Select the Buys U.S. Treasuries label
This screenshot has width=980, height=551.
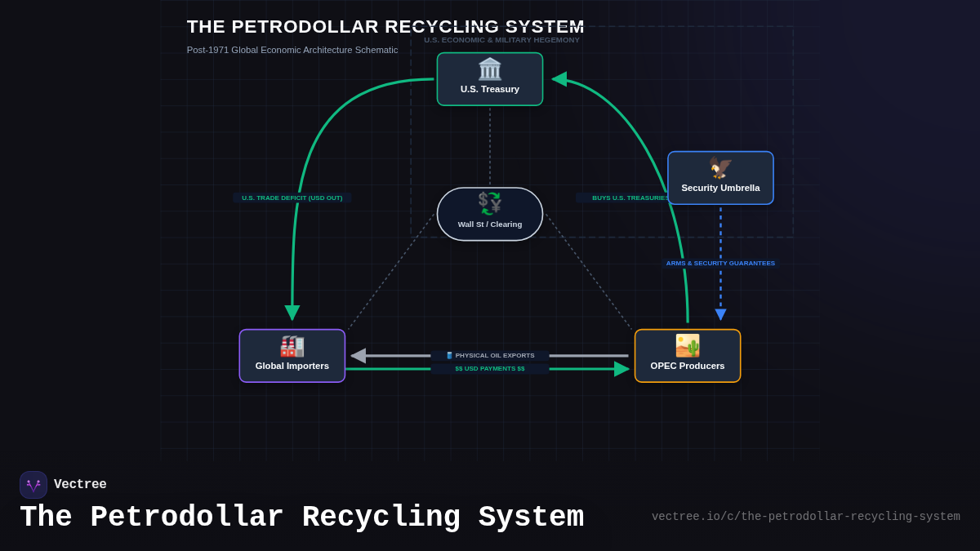click(629, 198)
